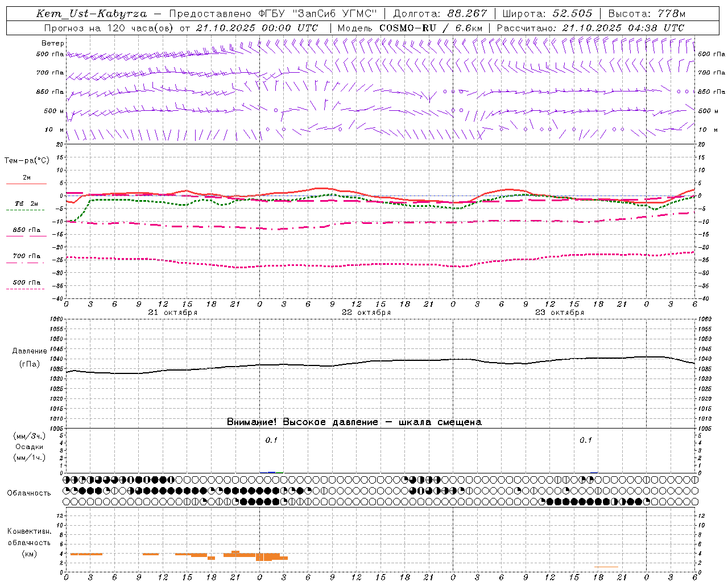Click the station title Kem_Ust-Kabyrza
The image size is (728, 582).
(x=92, y=14)
